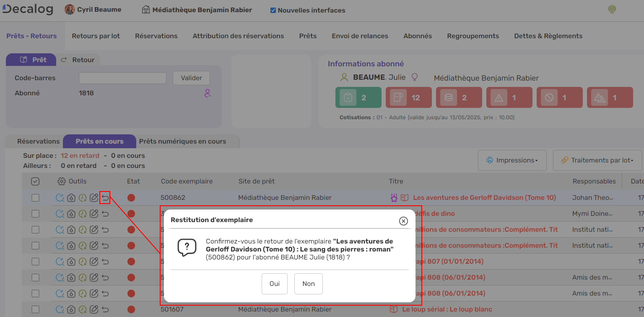Open the Réservations menu item
This screenshot has height=317, width=644.
coord(156,36)
